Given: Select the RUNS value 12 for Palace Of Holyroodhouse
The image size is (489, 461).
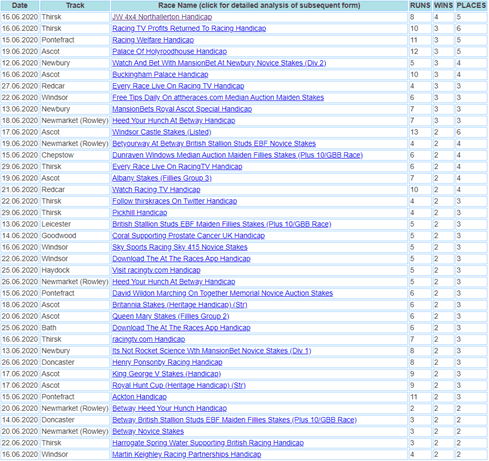Looking at the screenshot, I should coord(414,52).
